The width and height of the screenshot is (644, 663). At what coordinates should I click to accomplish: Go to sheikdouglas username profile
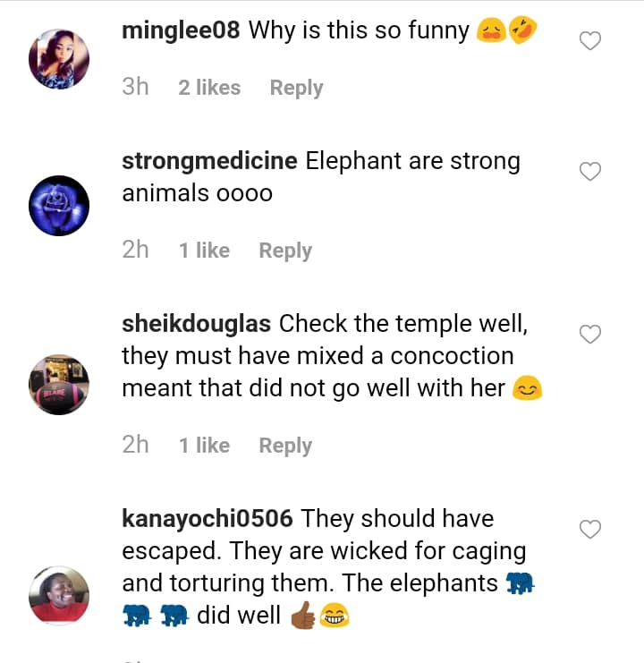(198, 324)
